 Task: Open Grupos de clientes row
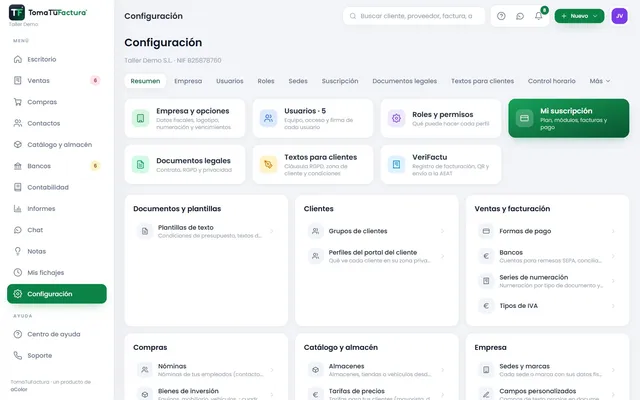point(376,231)
